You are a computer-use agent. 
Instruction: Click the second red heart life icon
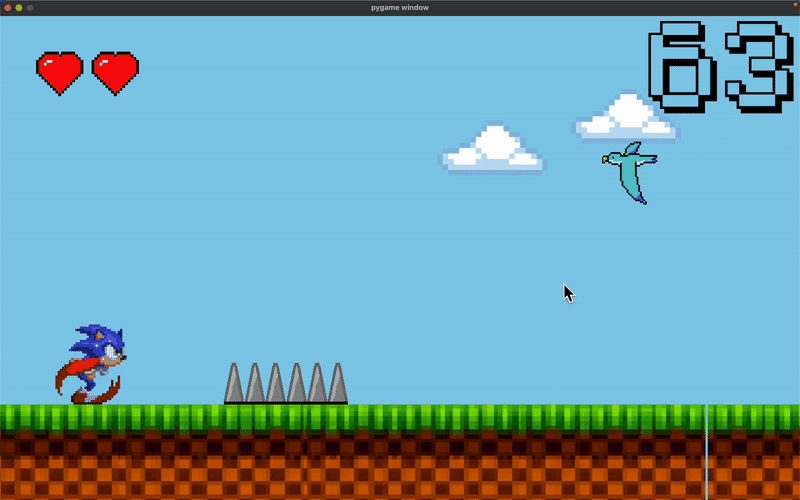[115, 73]
